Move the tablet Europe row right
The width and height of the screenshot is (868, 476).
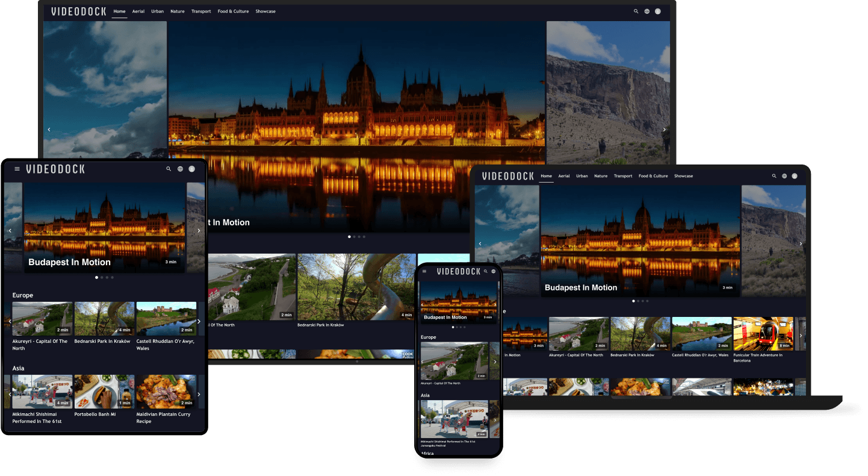(x=199, y=321)
